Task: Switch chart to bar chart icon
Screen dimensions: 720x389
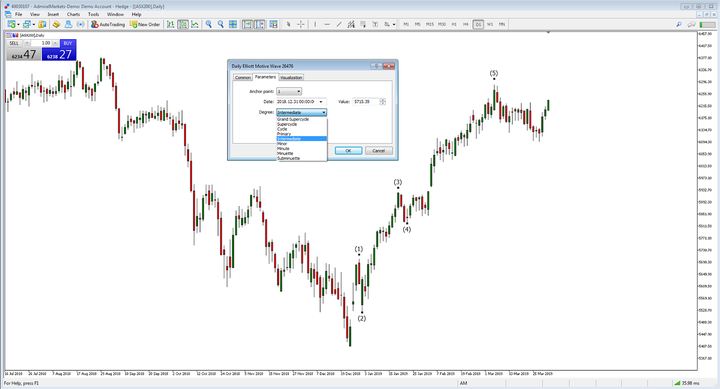Action: pos(170,24)
